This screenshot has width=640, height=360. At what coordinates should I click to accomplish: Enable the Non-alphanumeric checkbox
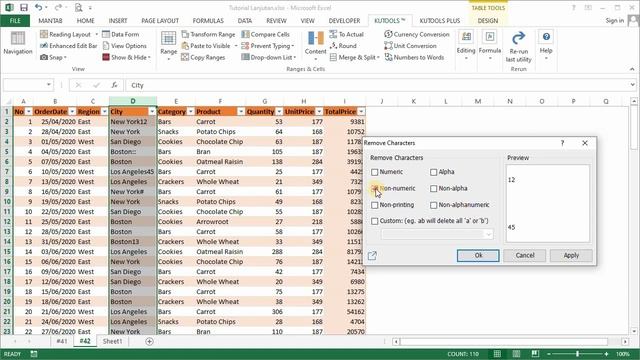point(433,205)
